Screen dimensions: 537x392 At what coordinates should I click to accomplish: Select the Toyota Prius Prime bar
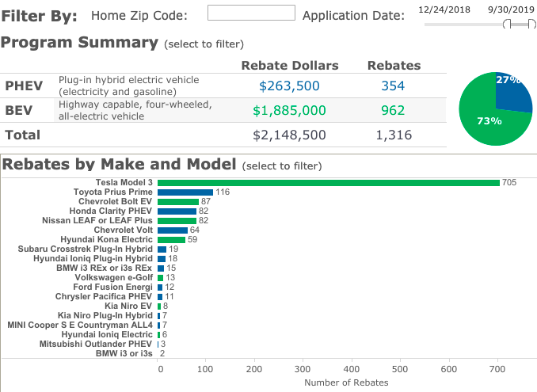click(x=185, y=192)
